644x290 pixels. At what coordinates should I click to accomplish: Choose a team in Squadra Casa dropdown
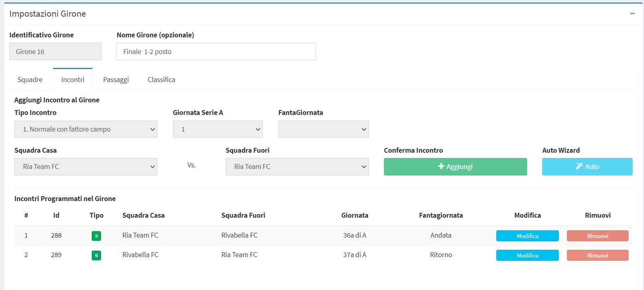(86, 167)
